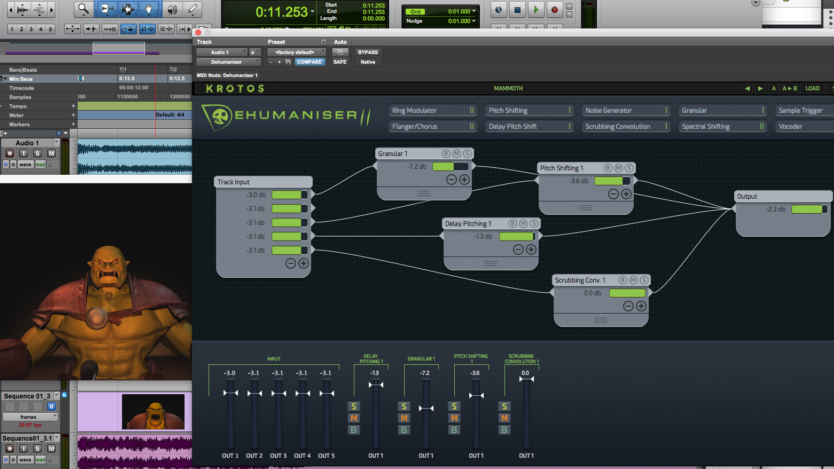The height and width of the screenshot is (469, 834).
Task: Add a Noise Generator module
Action: (626, 110)
